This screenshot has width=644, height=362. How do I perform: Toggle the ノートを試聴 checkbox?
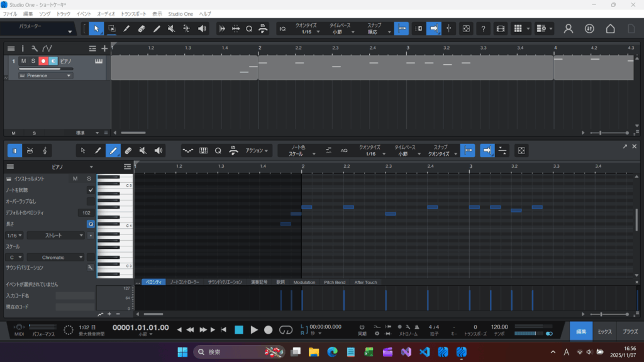pos(91,190)
